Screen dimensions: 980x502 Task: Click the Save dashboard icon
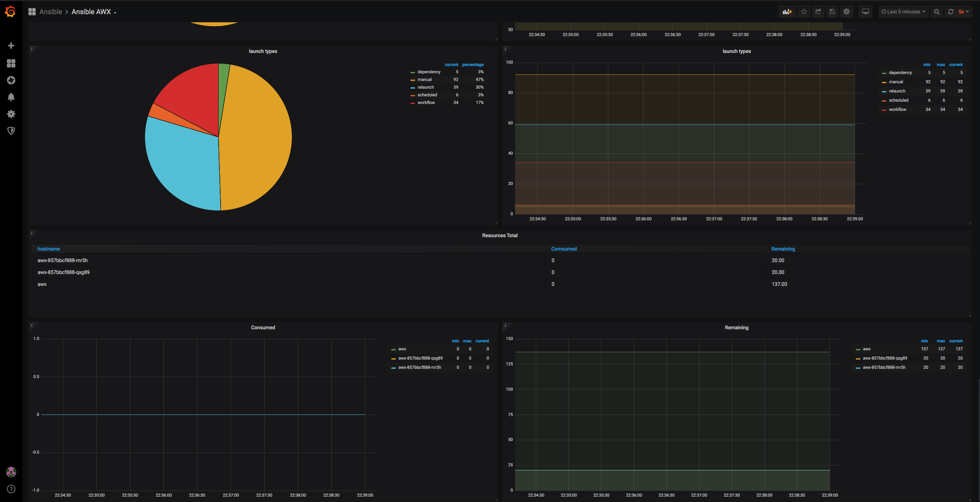[832, 12]
